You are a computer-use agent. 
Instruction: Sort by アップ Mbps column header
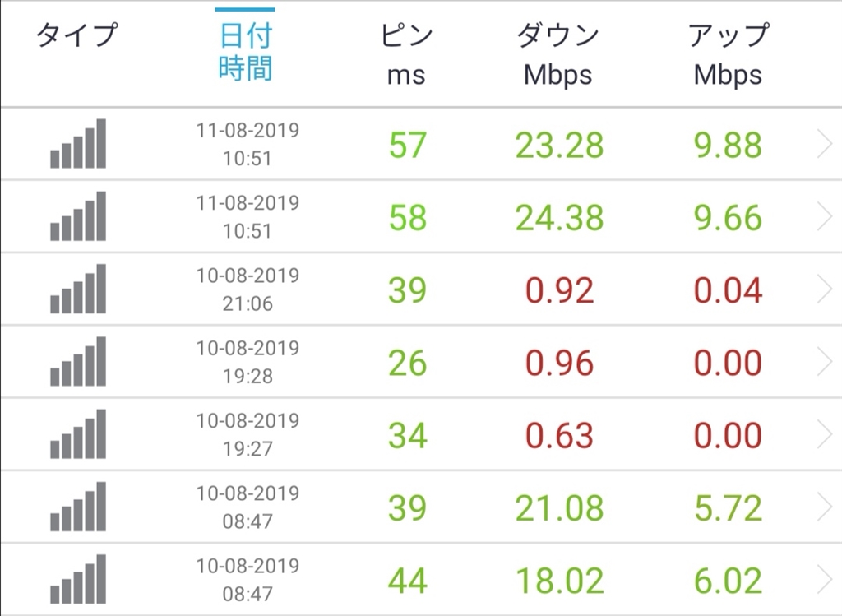click(728, 54)
